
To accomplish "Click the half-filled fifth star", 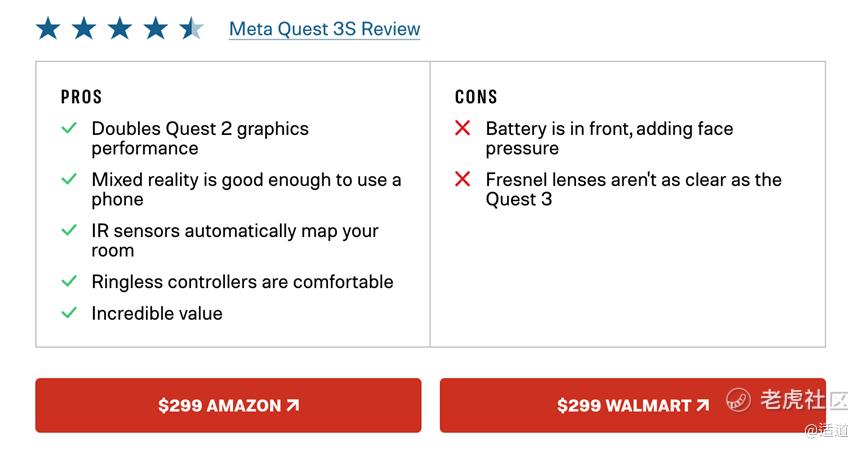I will coord(191,28).
